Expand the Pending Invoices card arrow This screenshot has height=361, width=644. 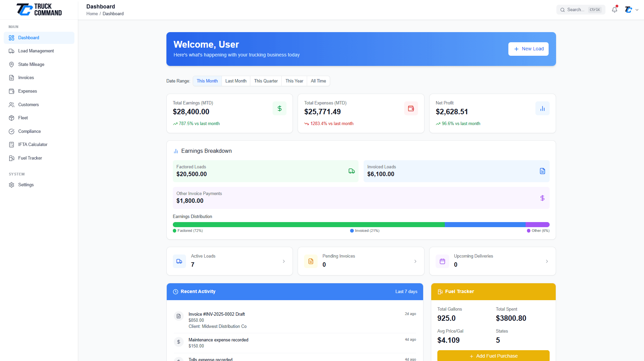tap(415, 261)
